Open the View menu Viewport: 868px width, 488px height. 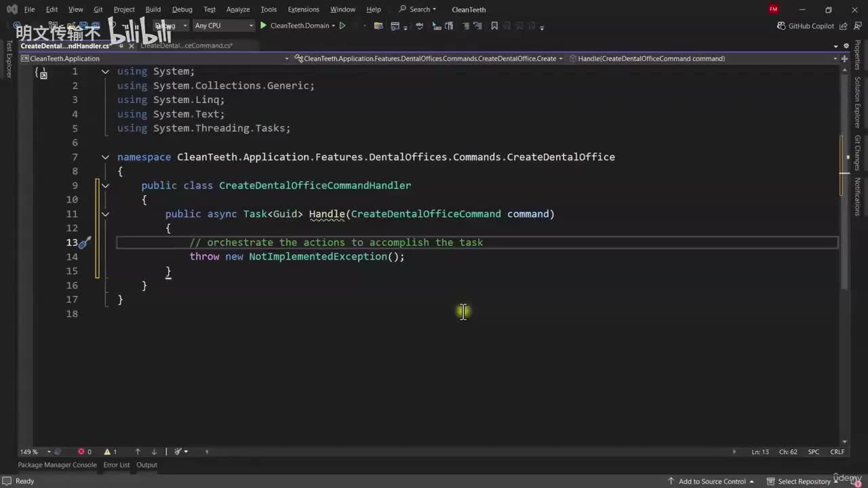[x=76, y=9]
